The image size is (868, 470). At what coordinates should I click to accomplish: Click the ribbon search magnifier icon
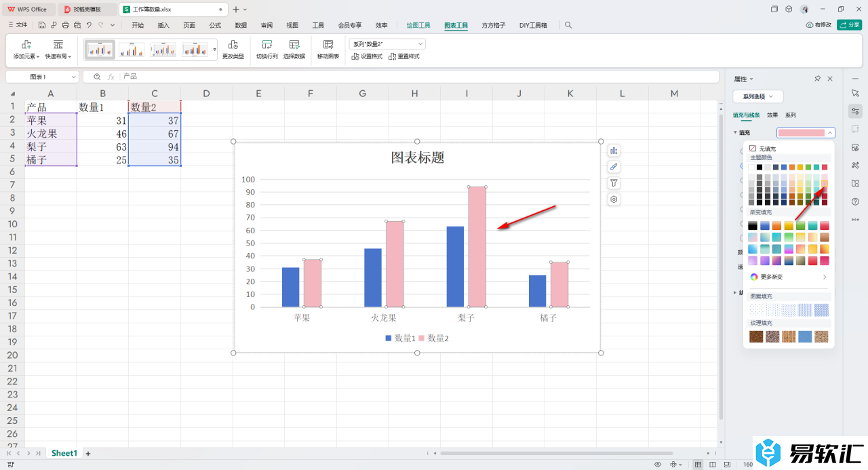pos(568,25)
